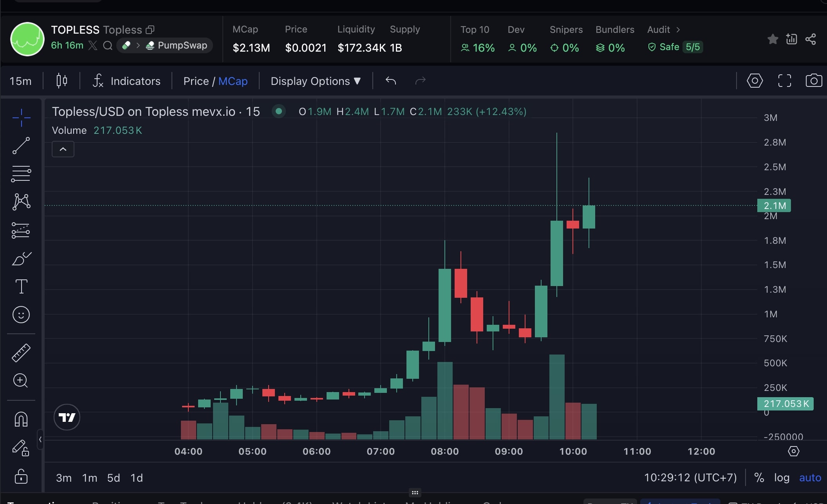
Task: Click the 2.1M current price label
Action: tap(775, 205)
